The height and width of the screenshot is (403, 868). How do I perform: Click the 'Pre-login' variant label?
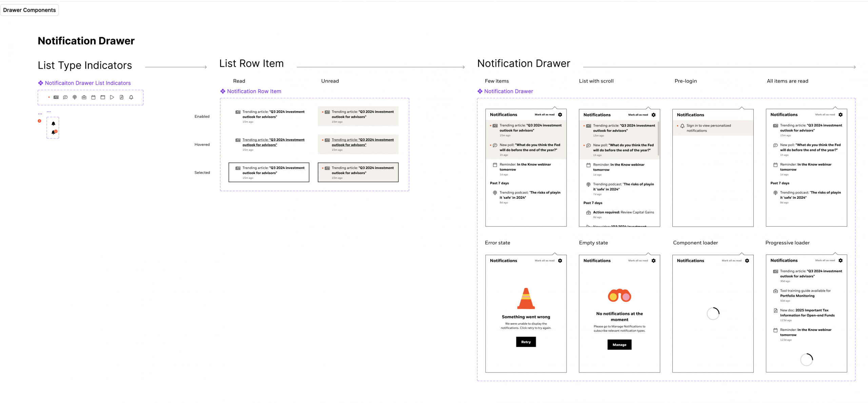tap(686, 81)
